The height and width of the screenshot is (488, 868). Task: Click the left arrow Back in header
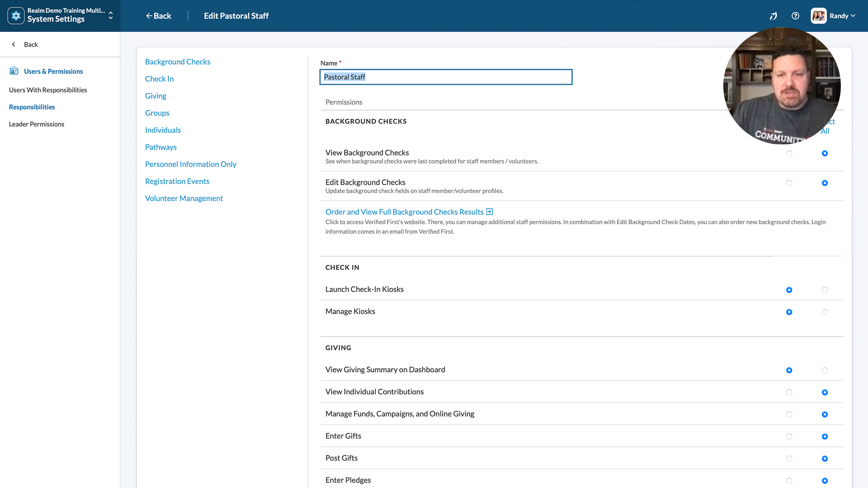coord(158,16)
